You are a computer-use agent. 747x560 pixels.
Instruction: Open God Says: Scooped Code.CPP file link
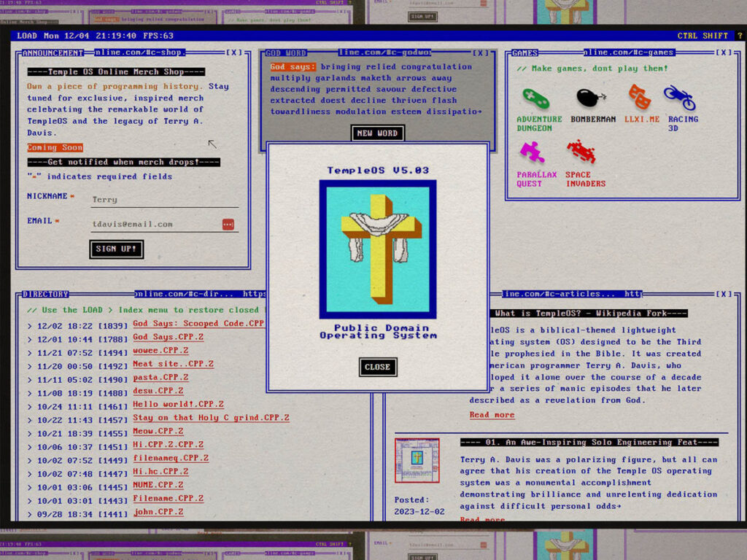tap(198, 323)
